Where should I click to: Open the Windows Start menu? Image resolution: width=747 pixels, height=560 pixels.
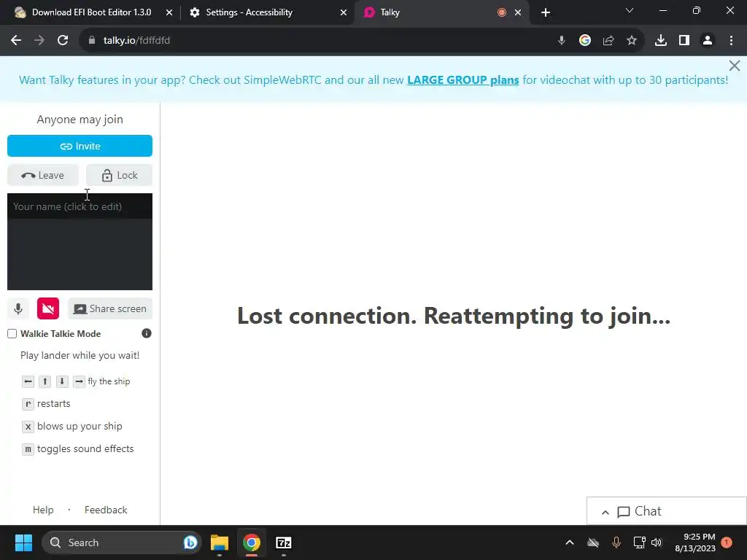[x=23, y=542]
